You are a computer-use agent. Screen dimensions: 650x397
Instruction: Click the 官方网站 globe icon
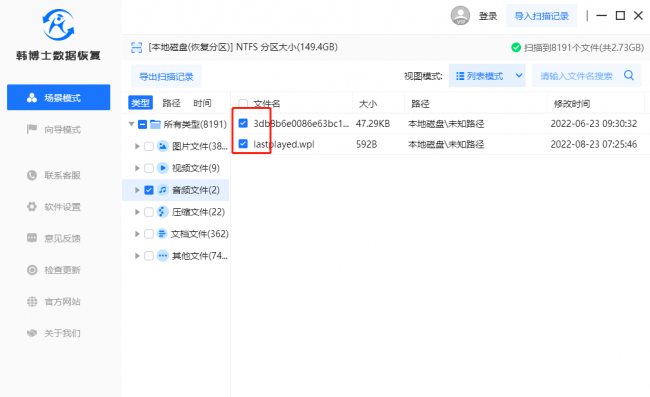pyautogui.click(x=32, y=301)
